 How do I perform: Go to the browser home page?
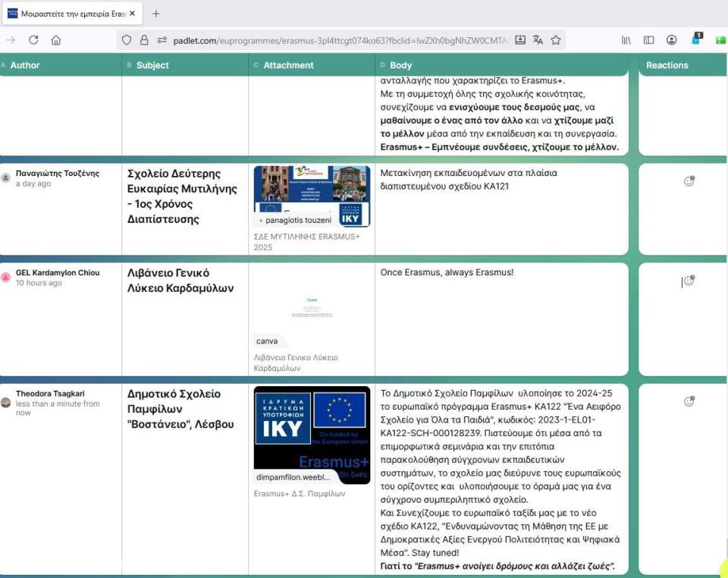[55, 40]
